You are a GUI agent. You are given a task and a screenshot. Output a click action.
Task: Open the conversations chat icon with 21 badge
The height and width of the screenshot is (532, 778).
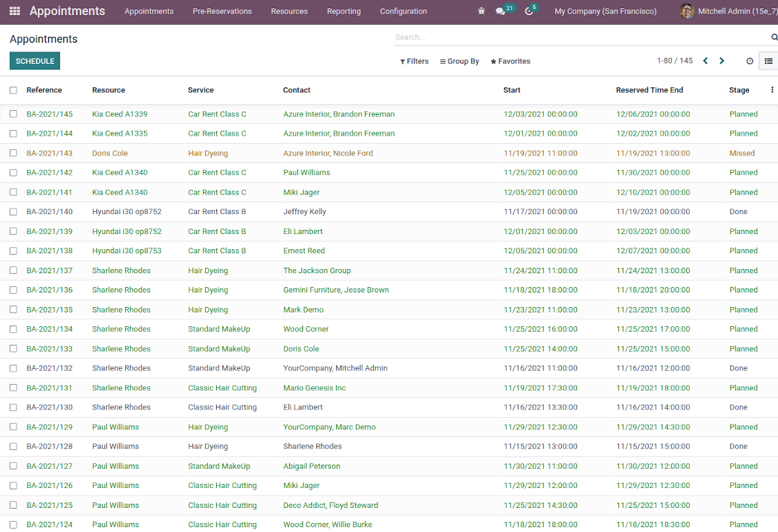tap(501, 12)
